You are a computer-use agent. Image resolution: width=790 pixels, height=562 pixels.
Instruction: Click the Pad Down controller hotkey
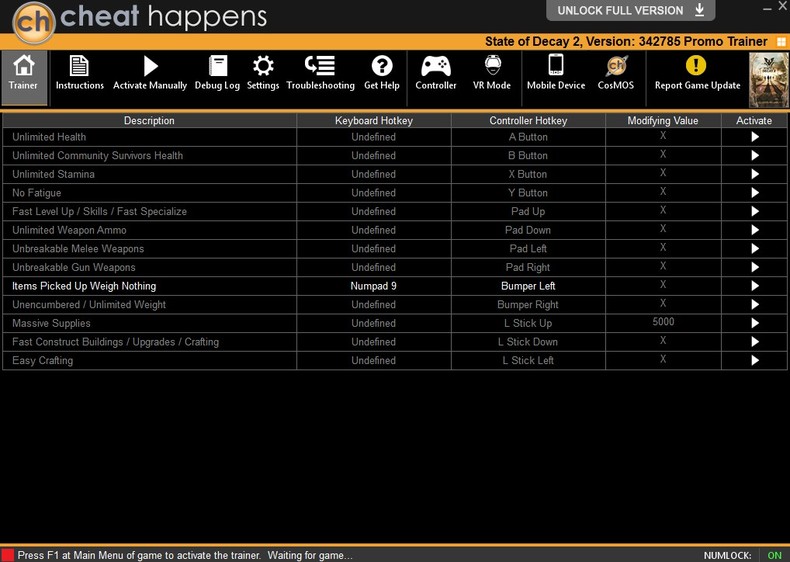coord(528,230)
